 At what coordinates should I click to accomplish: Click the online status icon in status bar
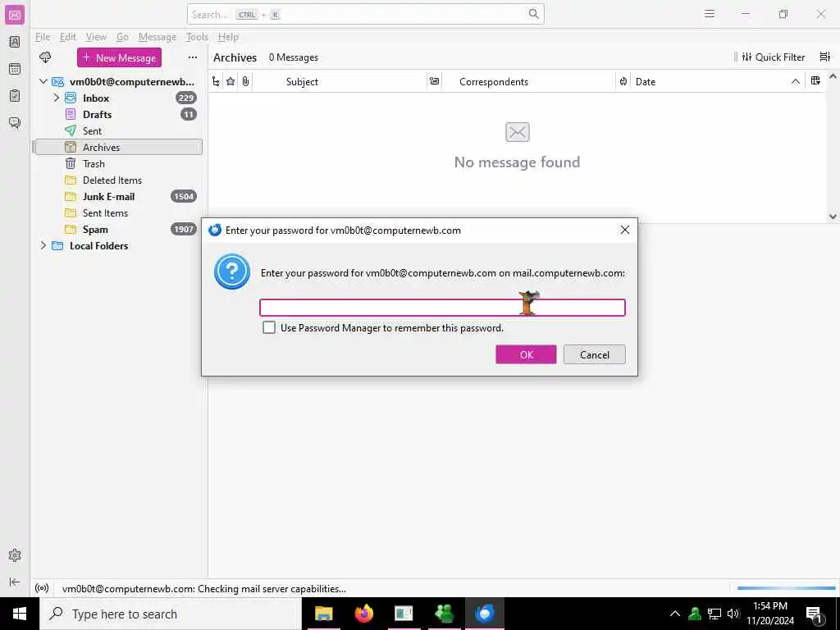coord(42,588)
